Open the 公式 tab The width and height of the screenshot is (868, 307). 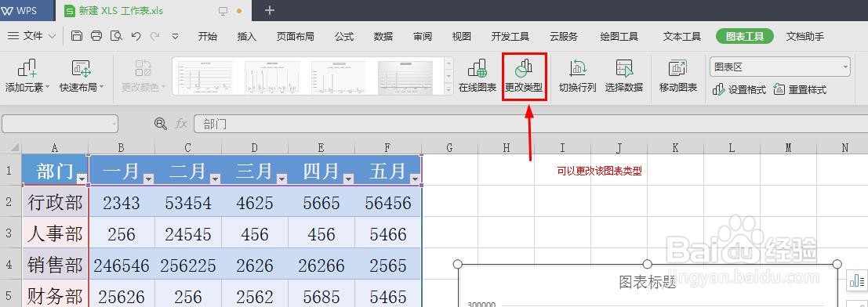pos(343,37)
